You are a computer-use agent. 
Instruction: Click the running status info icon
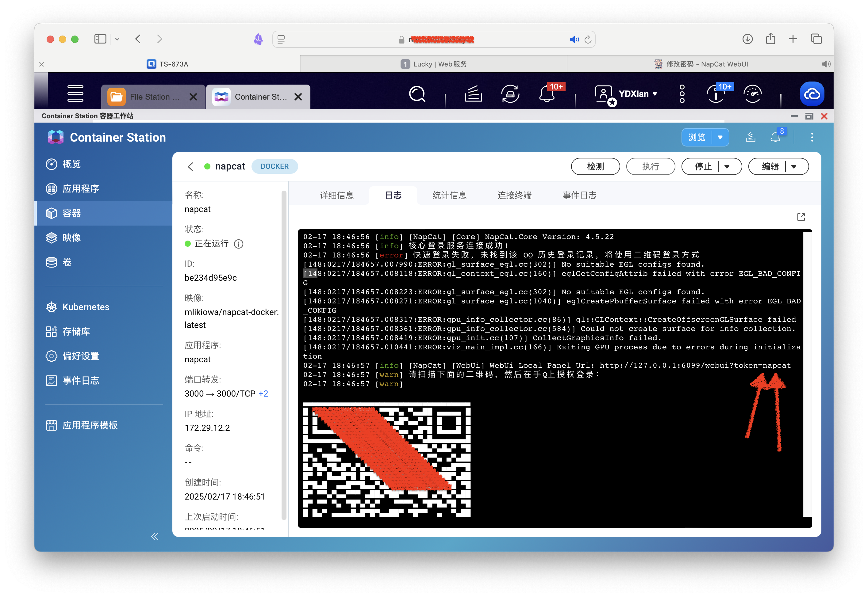(238, 244)
